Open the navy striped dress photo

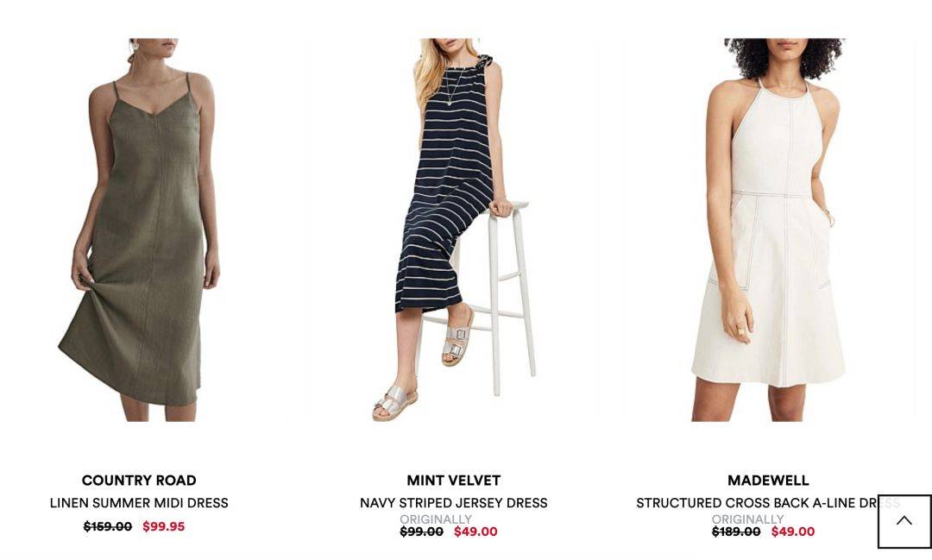click(x=454, y=230)
